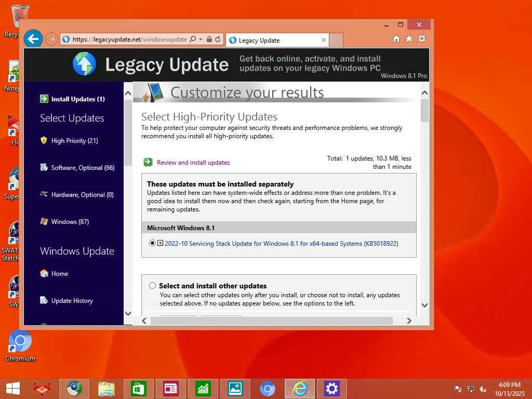Image resolution: width=532 pixels, height=399 pixels.
Task: Open a new tab button
Action: coord(336,41)
